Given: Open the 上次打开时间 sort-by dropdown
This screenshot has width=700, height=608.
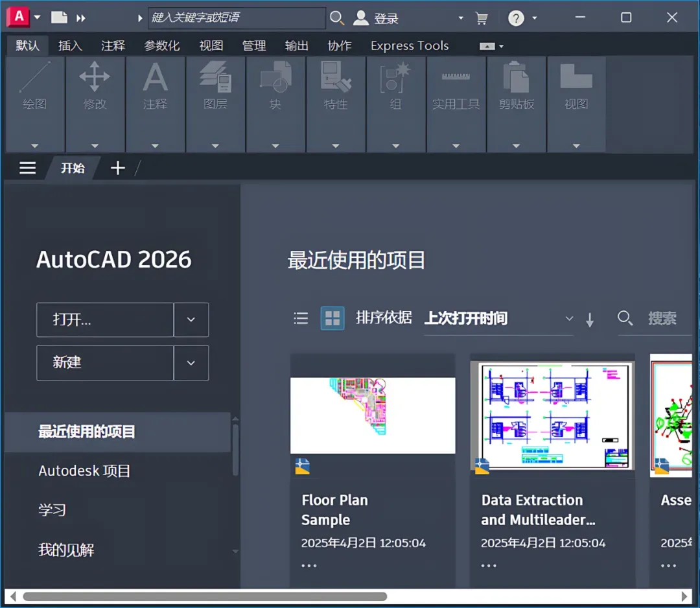Looking at the screenshot, I should point(498,319).
